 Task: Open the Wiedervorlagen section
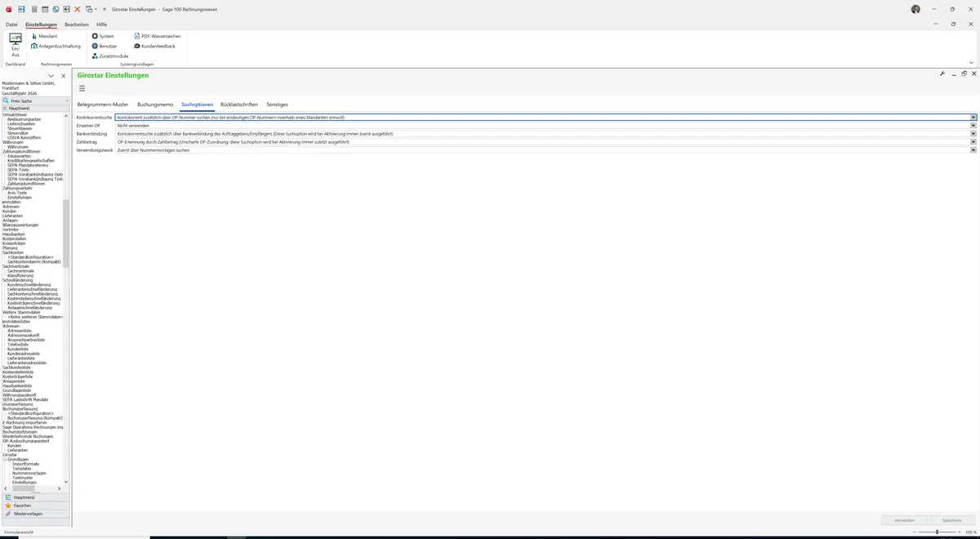pyautogui.click(x=34, y=514)
